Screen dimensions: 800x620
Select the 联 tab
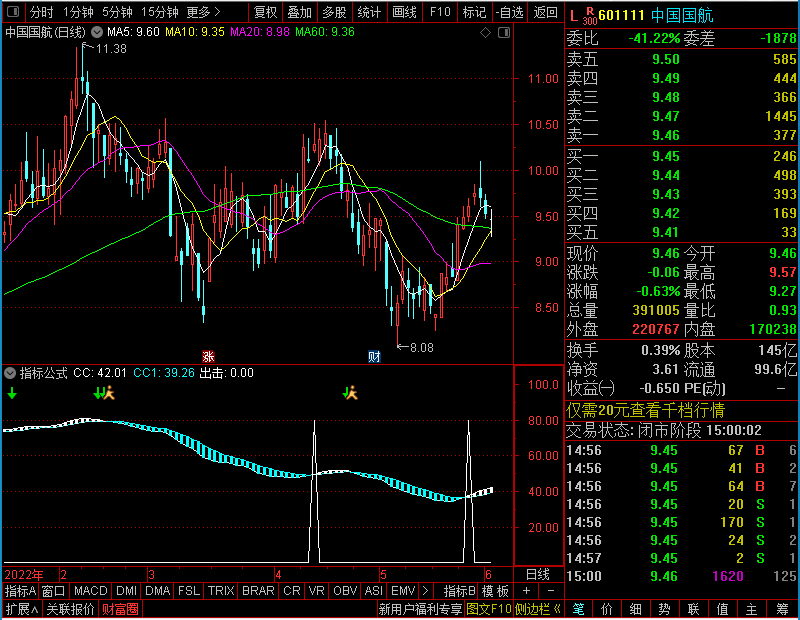(693, 609)
